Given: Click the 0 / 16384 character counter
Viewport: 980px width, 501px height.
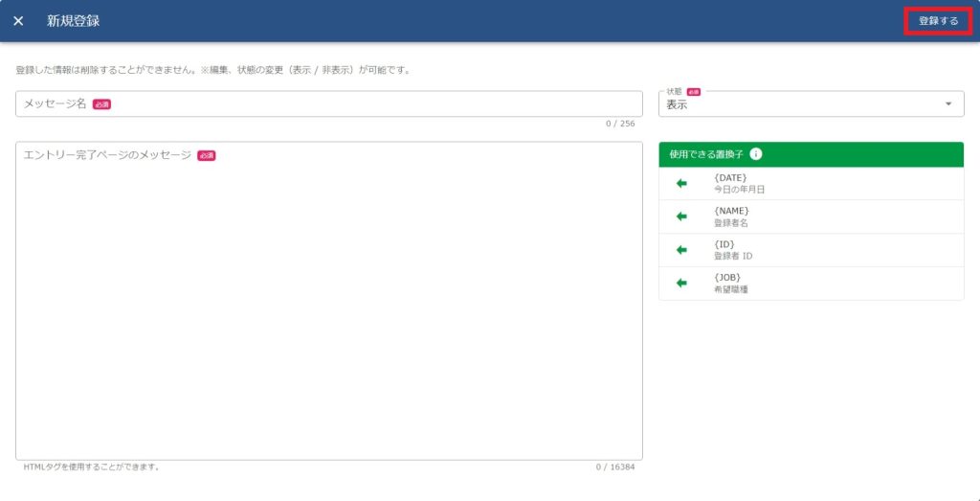Looking at the screenshot, I should (x=614, y=467).
